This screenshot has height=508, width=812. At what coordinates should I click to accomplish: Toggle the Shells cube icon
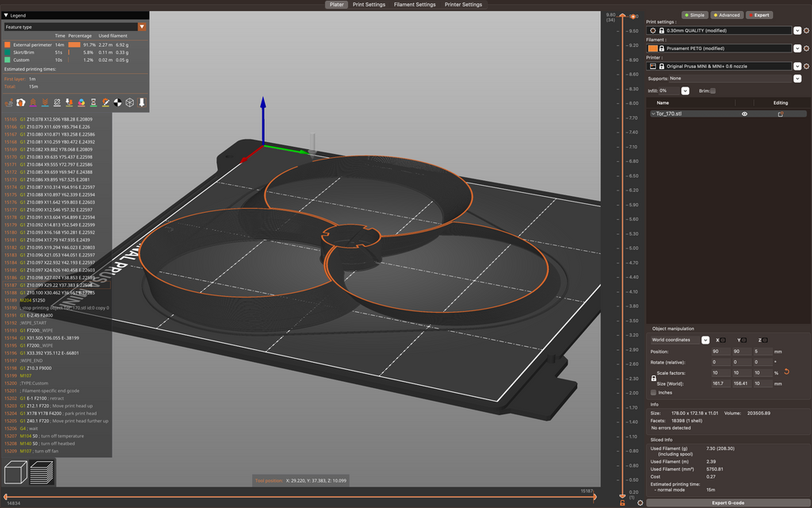(129, 102)
